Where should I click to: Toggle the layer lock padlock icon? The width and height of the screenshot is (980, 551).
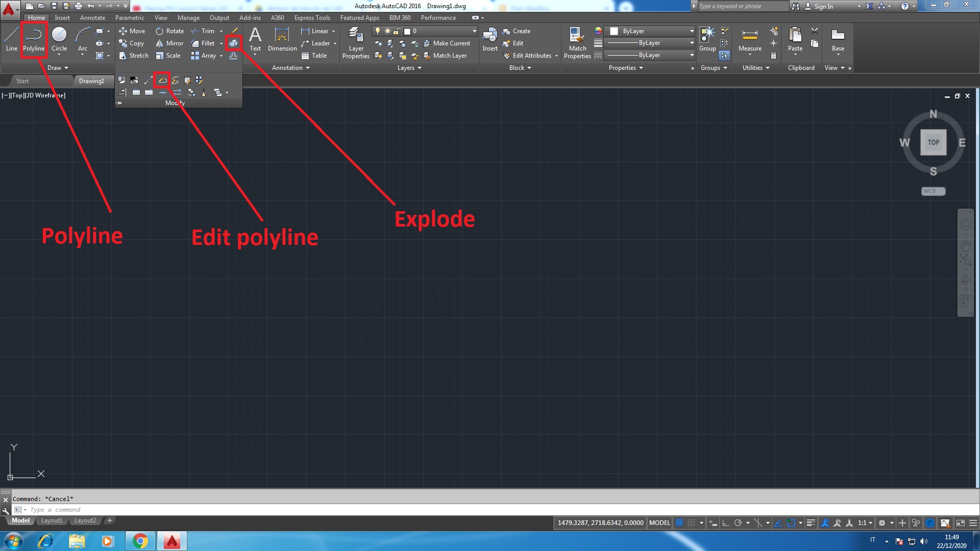pyautogui.click(x=397, y=31)
